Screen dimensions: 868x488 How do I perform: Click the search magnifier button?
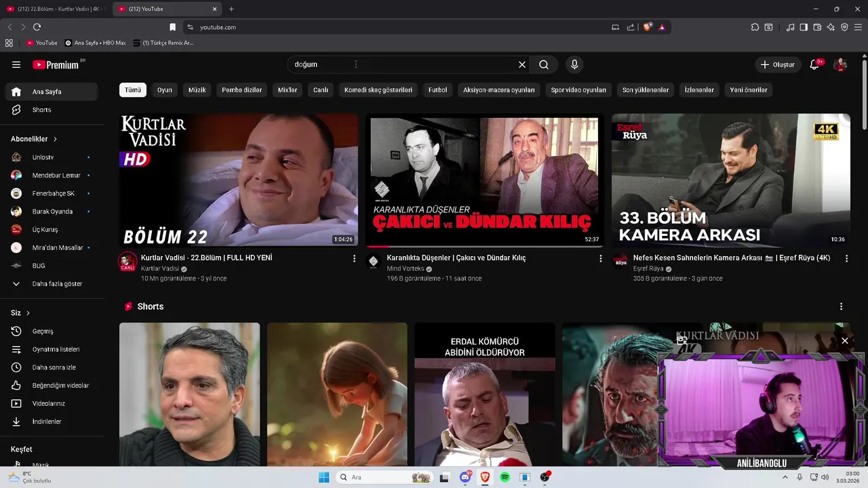[544, 64]
